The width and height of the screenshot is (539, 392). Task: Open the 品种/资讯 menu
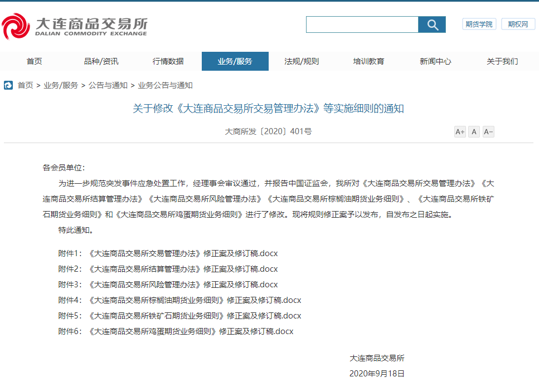click(101, 61)
